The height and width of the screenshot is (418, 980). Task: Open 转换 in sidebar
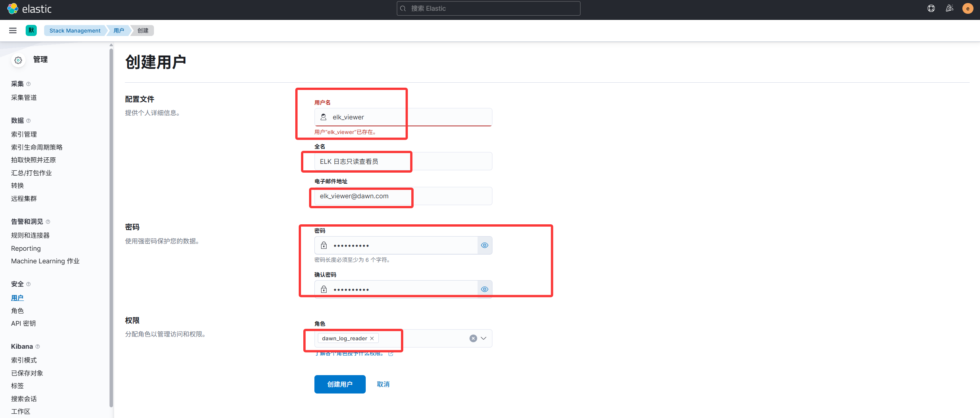17,186
